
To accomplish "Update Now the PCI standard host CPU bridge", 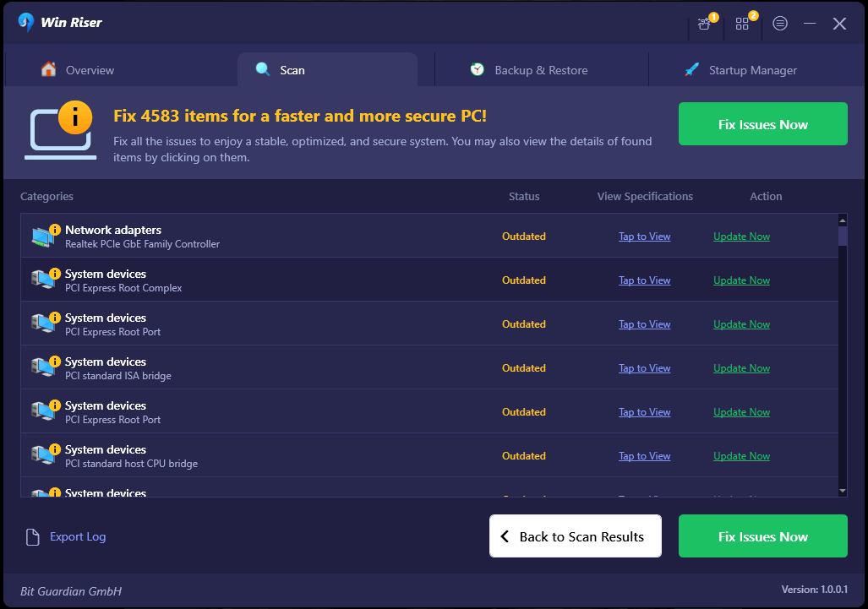I will pyautogui.click(x=741, y=456).
